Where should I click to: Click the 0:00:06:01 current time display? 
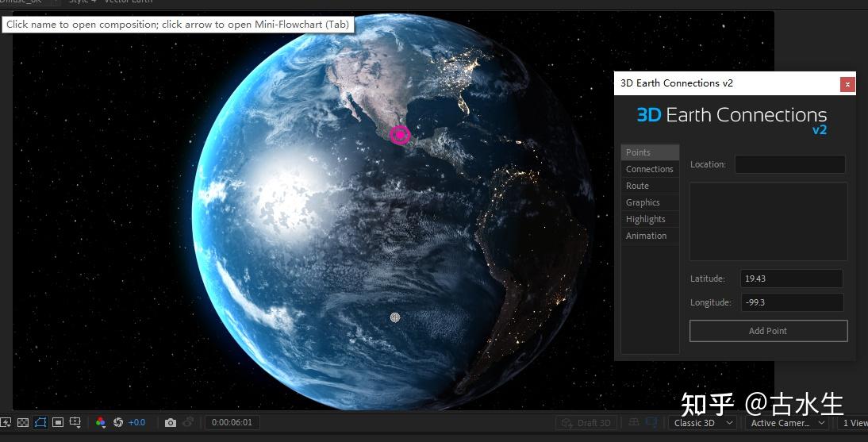click(232, 423)
